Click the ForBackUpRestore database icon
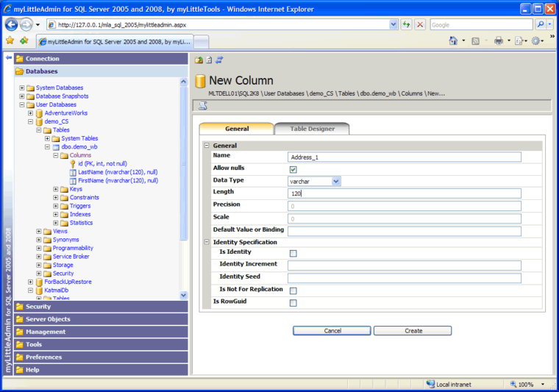This screenshot has width=559, height=392. point(39,282)
